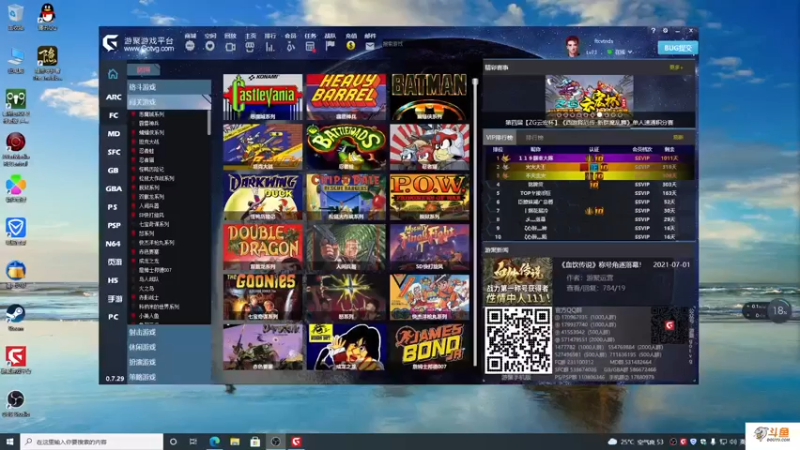Click the team flag icon in toolbar
This screenshot has width=800, height=450.
pyautogui.click(x=330, y=46)
